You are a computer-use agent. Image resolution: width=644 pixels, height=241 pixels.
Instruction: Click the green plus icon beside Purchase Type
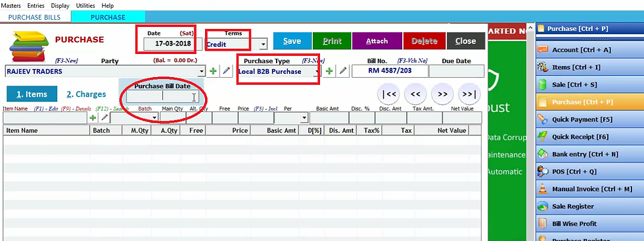click(329, 71)
